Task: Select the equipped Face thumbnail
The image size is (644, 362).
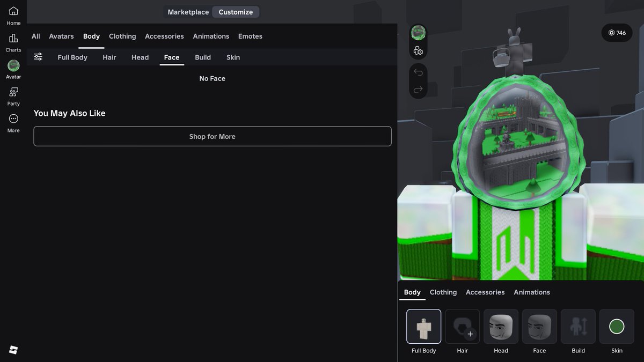Action: point(540,326)
